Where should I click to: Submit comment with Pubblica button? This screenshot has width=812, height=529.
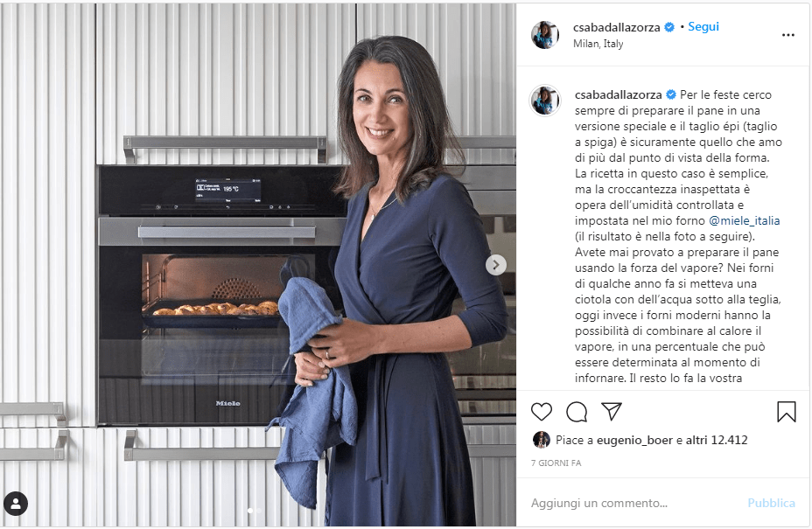point(771,503)
